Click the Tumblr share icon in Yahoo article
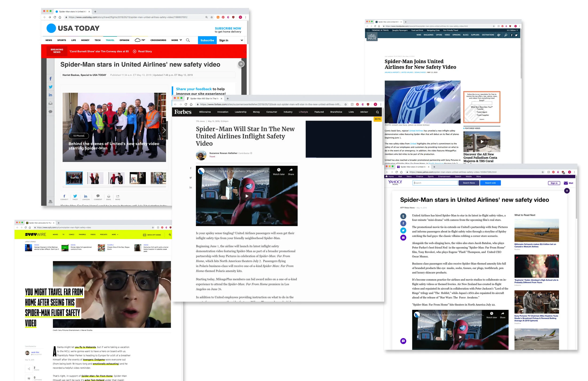Screen dimensions: 588x381 tap(403, 216)
